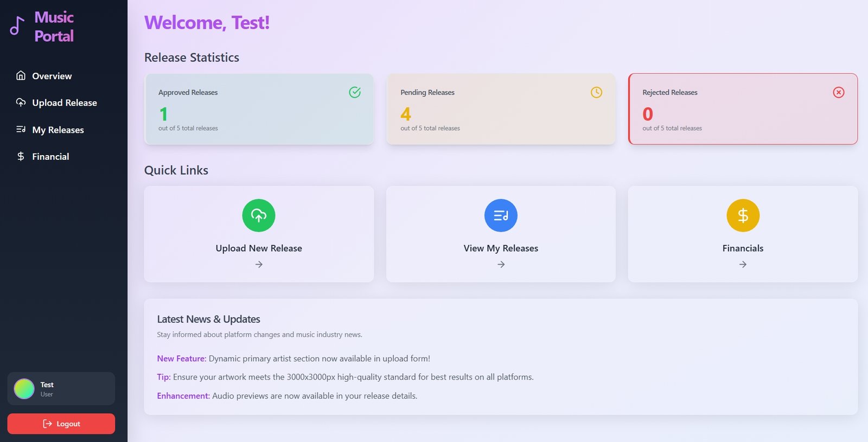This screenshot has height=442, width=868.
Task: Click the red rejected X icon
Action: [839, 92]
